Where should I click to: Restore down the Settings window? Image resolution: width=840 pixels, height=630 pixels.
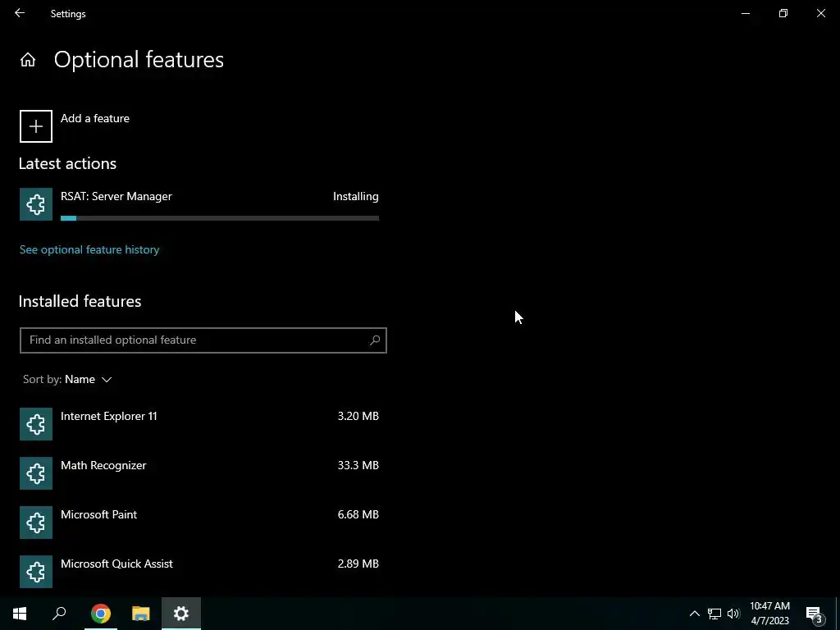click(x=783, y=13)
